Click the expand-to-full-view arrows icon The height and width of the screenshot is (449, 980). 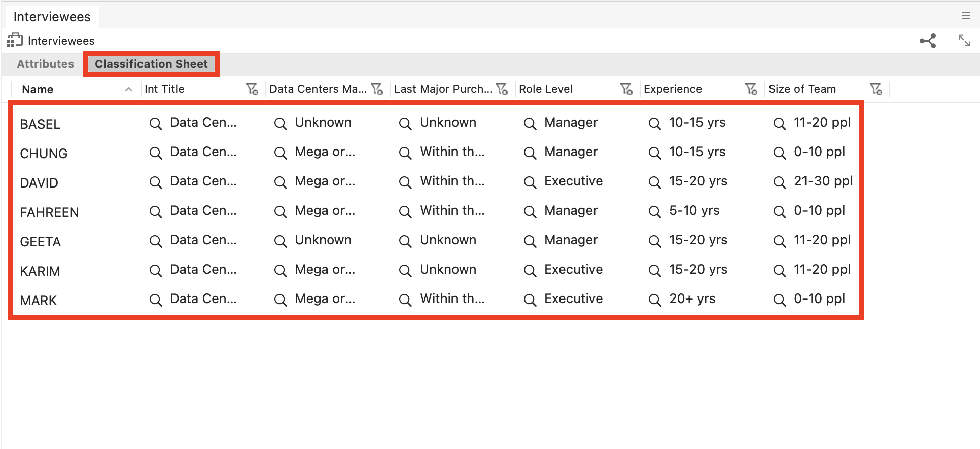tap(964, 41)
